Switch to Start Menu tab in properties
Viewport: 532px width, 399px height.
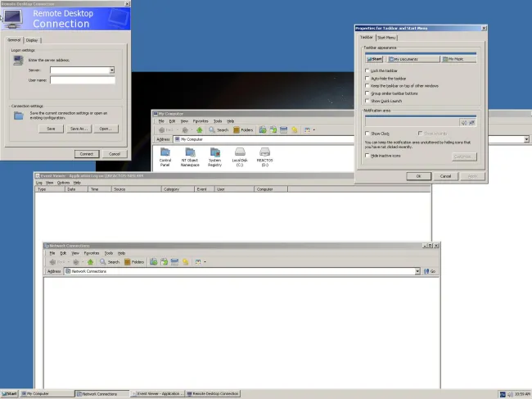[386, 38]
